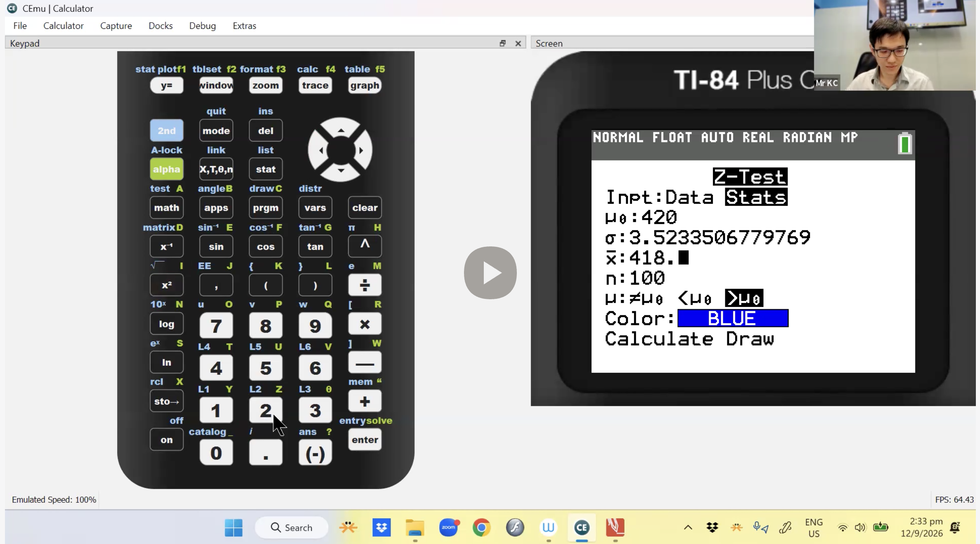Click the enter key on keypad
Viewport: 980px width, 544px height.
[365, 440]
